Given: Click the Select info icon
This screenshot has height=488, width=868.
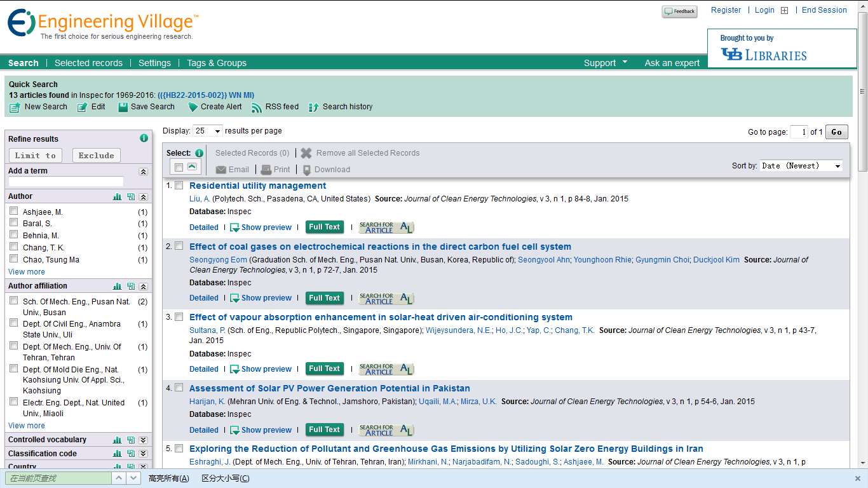Looking at the screenshot, I should click(x=199, y=153).
